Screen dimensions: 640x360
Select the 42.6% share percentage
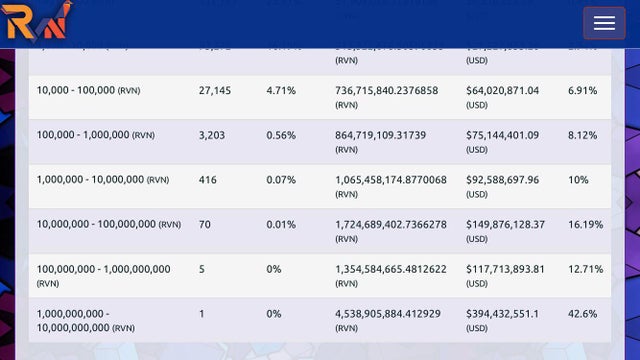(582, 313)
